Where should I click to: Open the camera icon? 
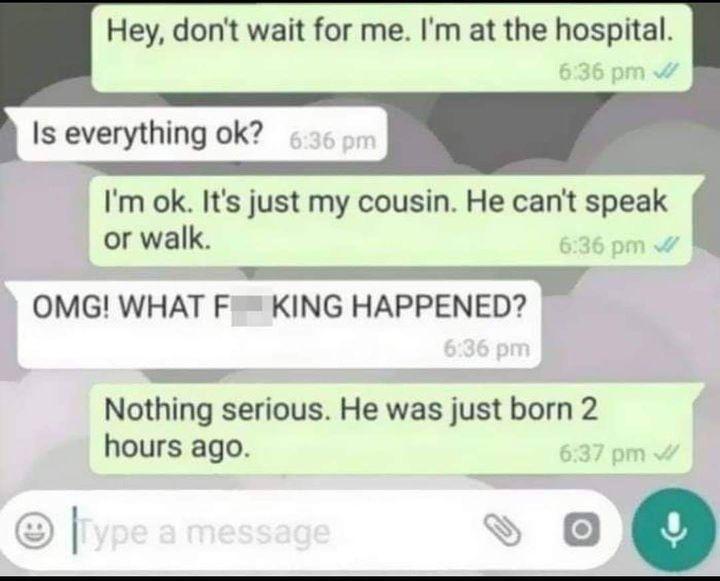pos(581,530)
